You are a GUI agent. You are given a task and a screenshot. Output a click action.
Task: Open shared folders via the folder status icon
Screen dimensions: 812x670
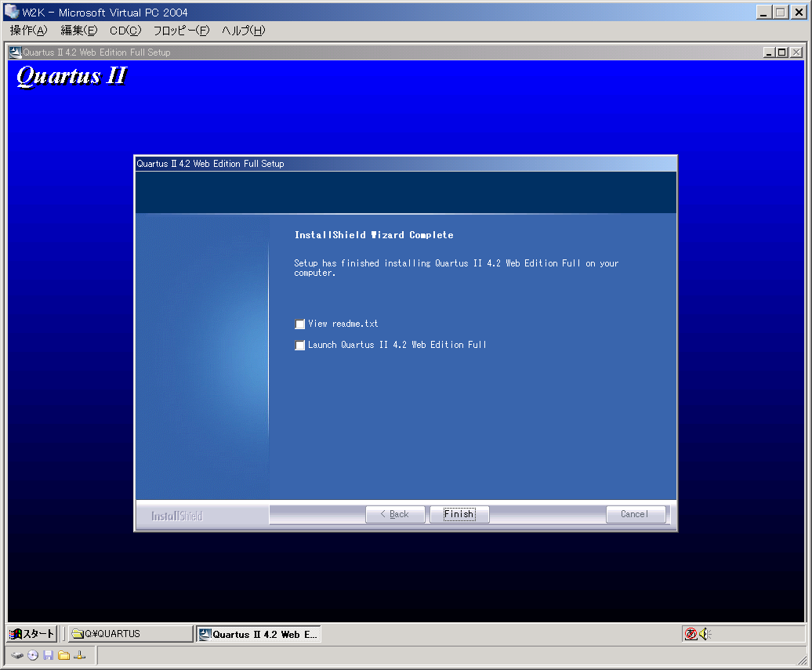tap(63, 655)
